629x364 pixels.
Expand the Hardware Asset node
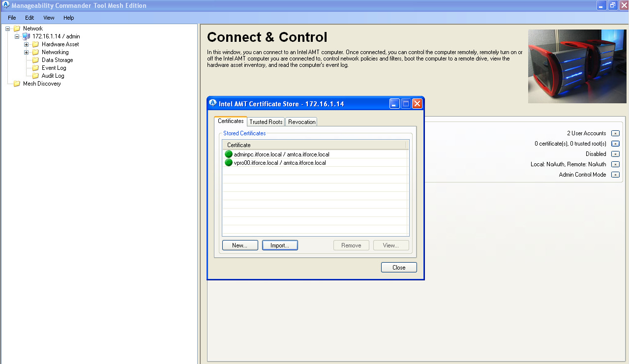pos(27,44)
